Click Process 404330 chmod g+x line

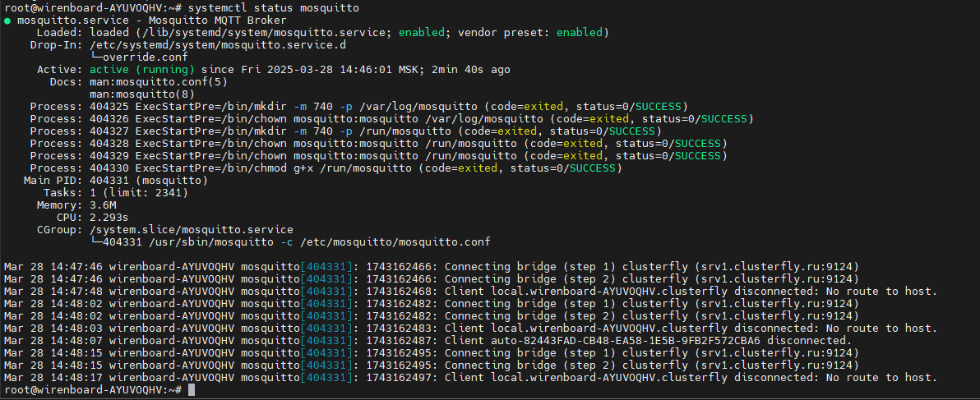(326, 168)
